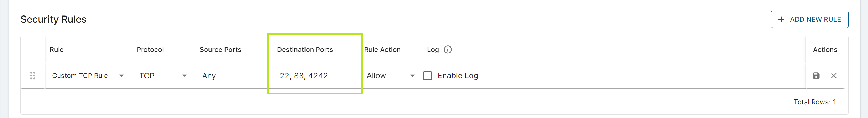This screenshot has height=118, width=868.
Task: Click the Total Rows count text
Action: click(814, 102)
